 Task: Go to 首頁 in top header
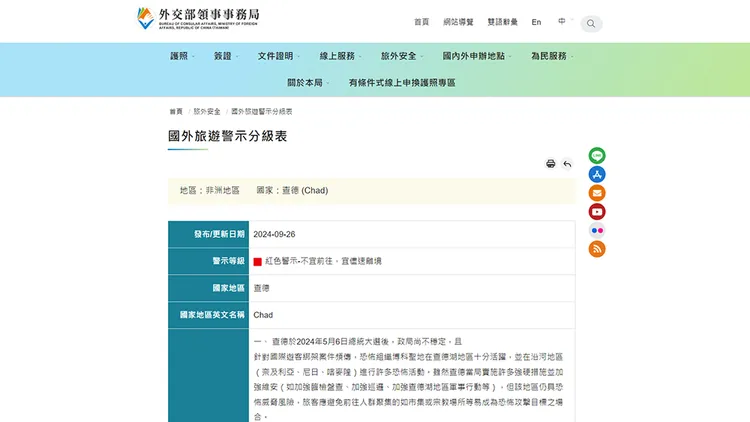[x=421, y=22]
